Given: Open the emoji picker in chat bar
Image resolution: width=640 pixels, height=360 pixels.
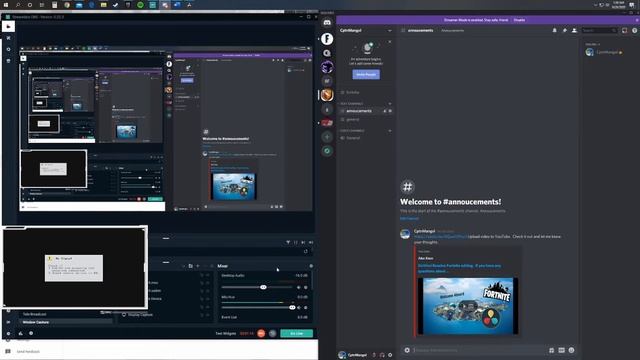Looking at the screenshot, I should pyautogui.click(x=571, y=350).
